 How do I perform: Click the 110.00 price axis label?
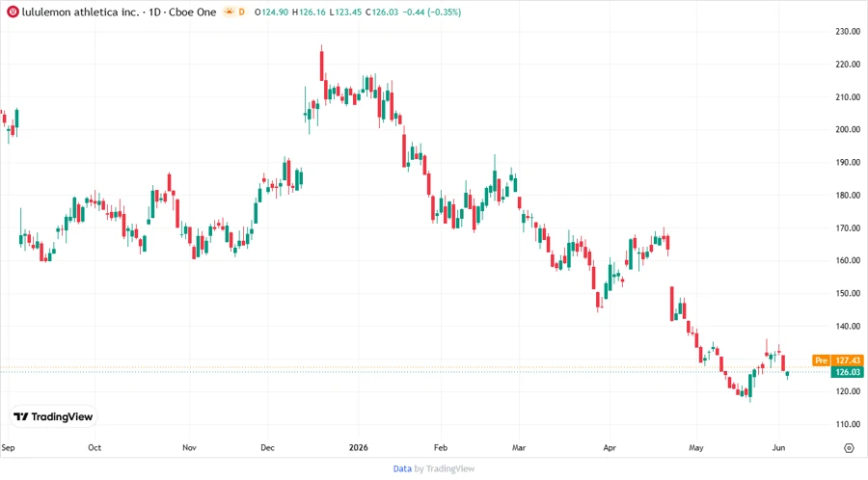click(x=848, y=424)
